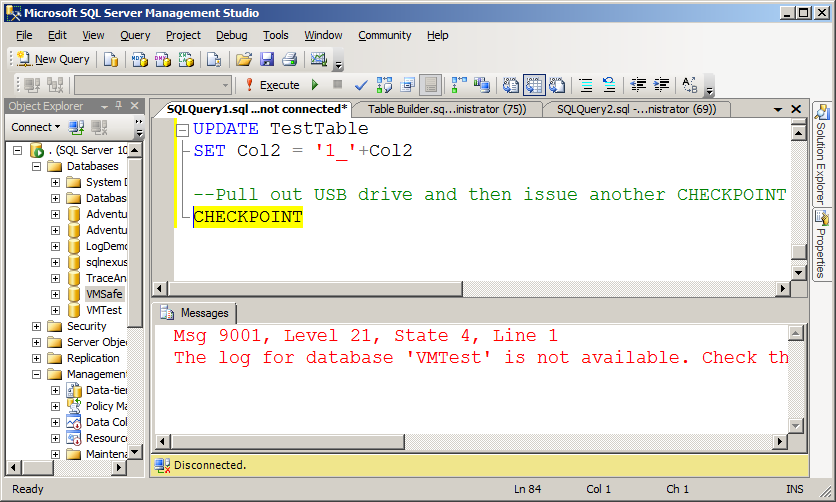
Task: Open the Tools menu
Action: [276, 35]
